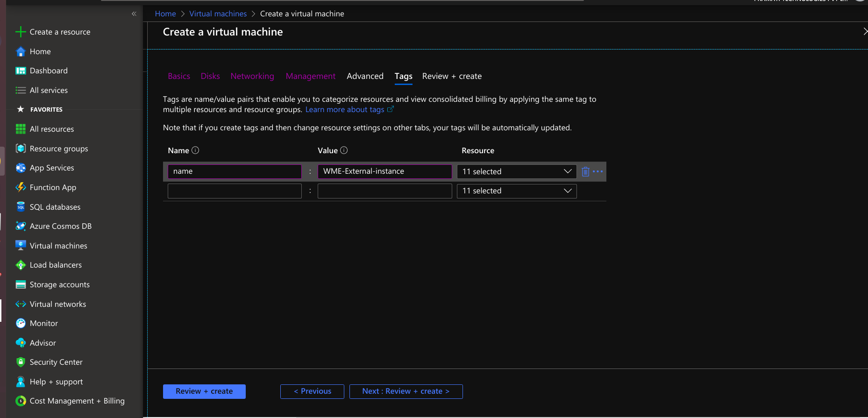868x418 pixels.
Task: Click the Create a resource plus icon
Action: (21, 32)
